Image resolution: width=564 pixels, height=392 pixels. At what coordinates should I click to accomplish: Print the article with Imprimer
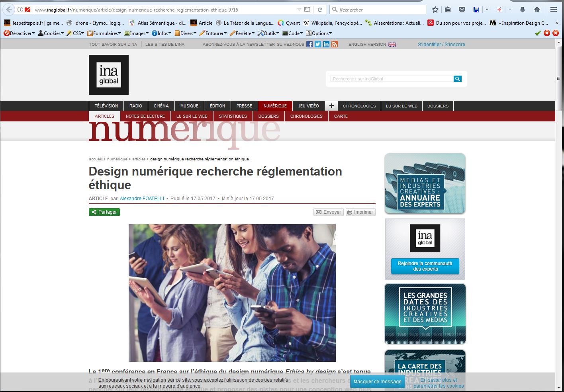pos(360,212)
